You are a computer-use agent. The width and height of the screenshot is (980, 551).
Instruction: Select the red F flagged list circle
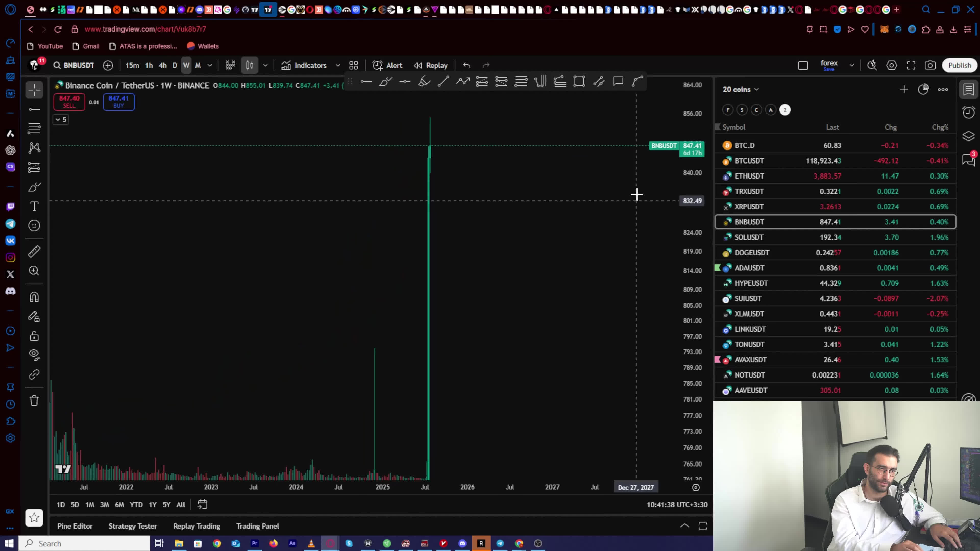point(728,110)
